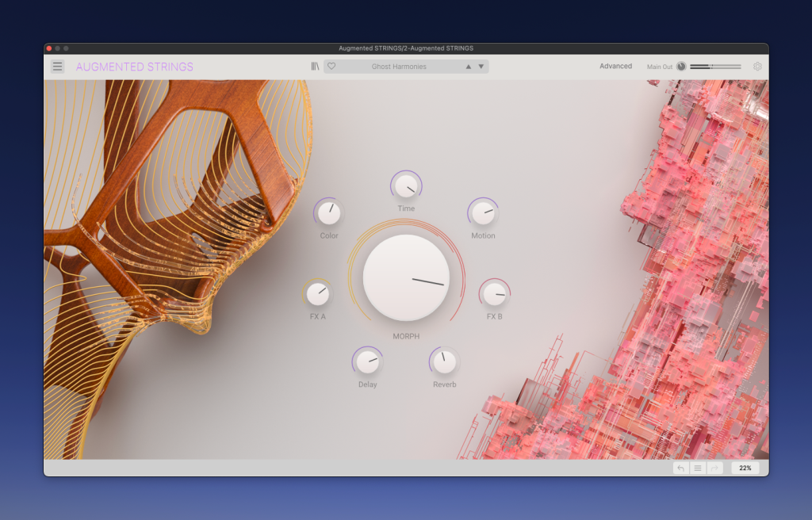
Task: Click the Time knob
Action: (406, 186)
